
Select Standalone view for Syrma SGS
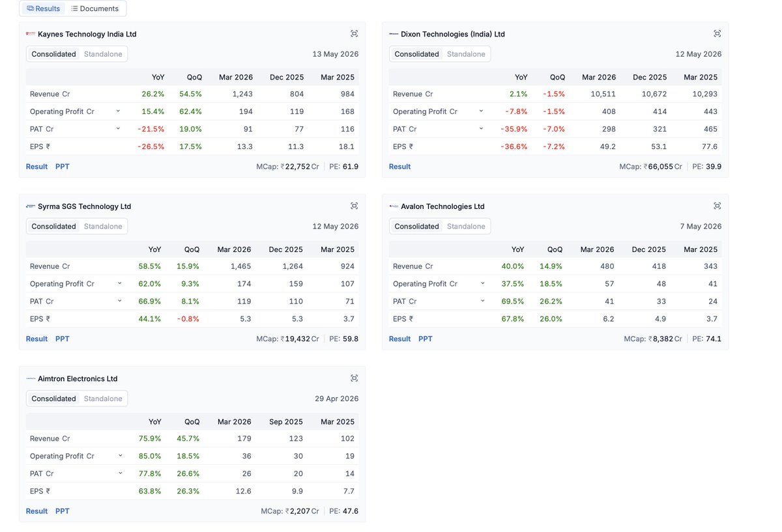tap(103, 227)
